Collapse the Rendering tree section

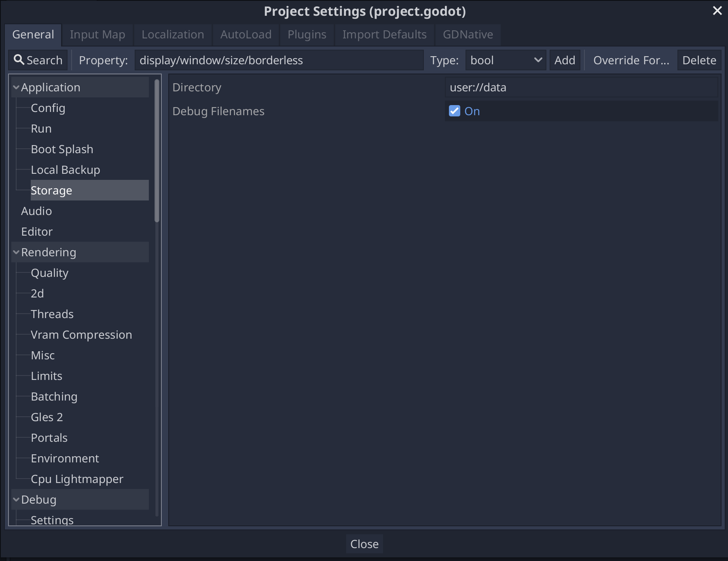tap(16, 252)
